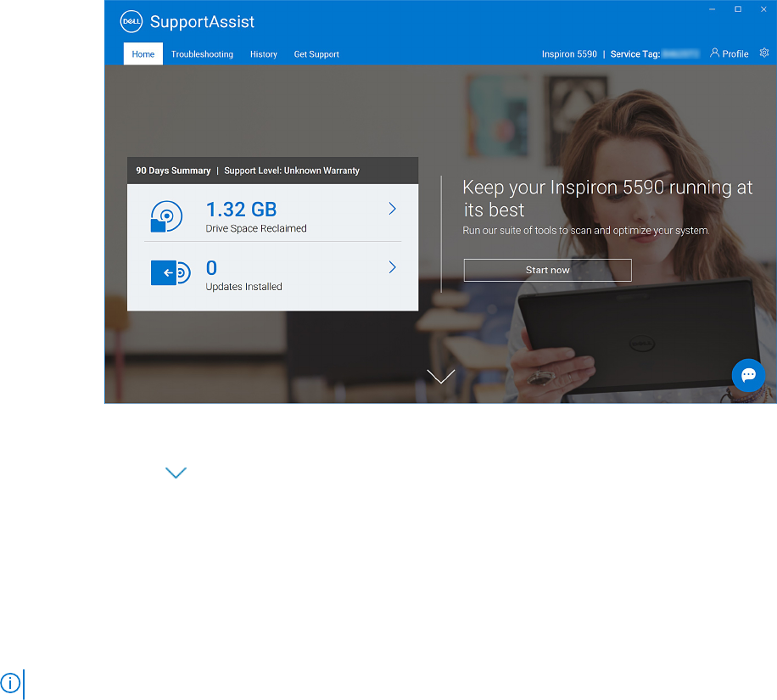
Task: Expand Updates Installed details arrow
Action: [x=393, y=267]
